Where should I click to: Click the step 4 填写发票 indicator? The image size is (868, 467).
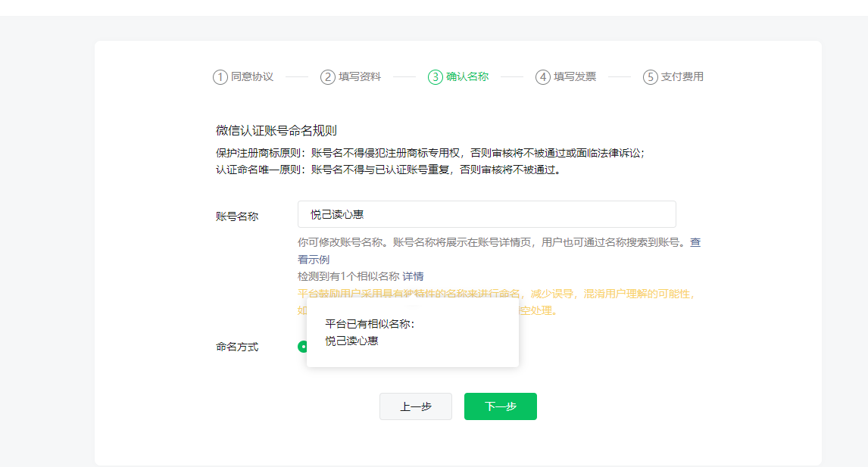tap(566, 77)
